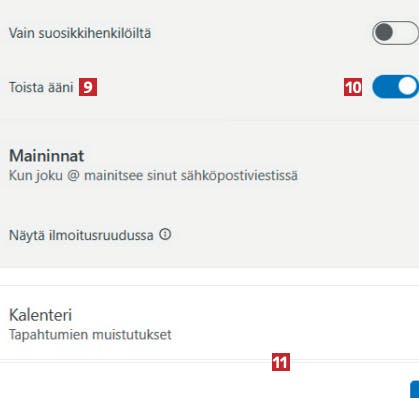The height and width of the screenshot is (398, 419).
Task: Click the red number 9 marker
Action: pos(88,87)
